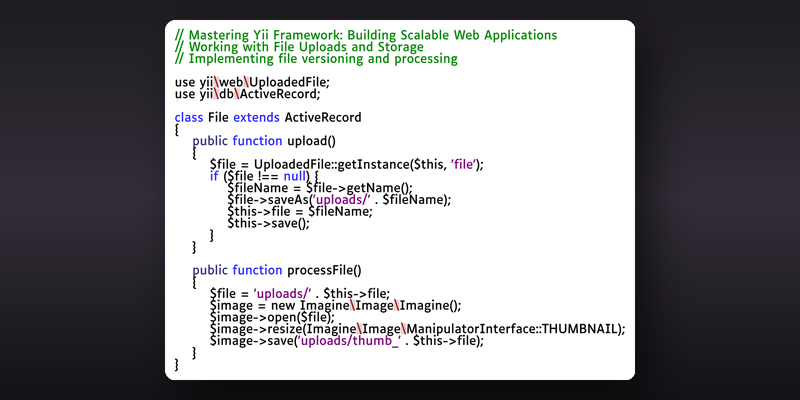This screenshot has height=400, width=800.
Task: Click the '$fileName = $file->getName();' line
Action: click(320, 188)
